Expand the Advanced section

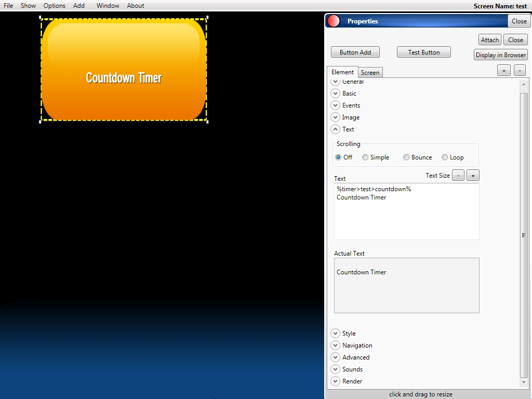pos(335,357)
